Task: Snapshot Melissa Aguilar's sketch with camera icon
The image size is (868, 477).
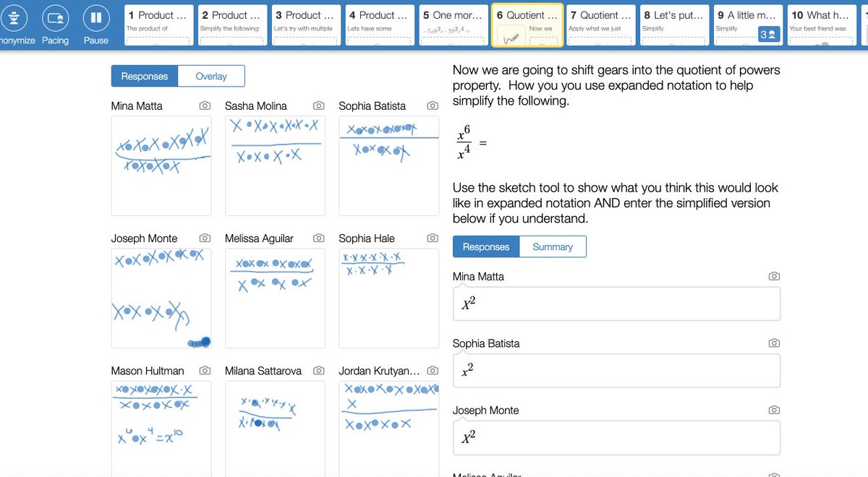Action: coord(318,238)
